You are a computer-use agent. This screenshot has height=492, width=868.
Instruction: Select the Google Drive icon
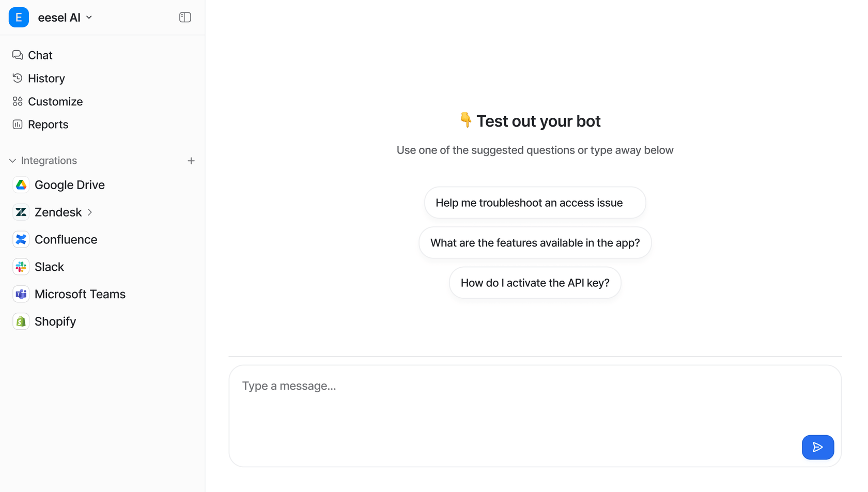point(21,185)
